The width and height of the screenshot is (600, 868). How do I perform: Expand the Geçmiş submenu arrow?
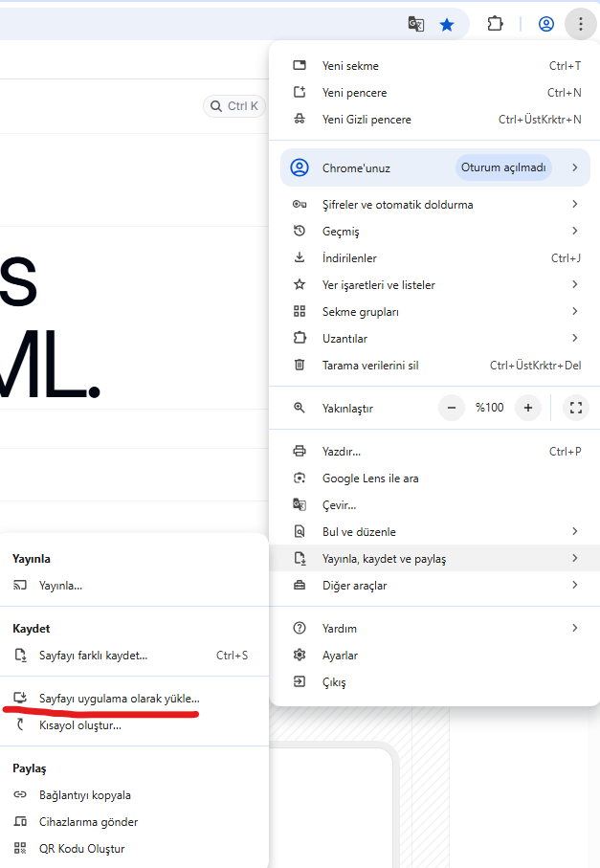[575, 231]
